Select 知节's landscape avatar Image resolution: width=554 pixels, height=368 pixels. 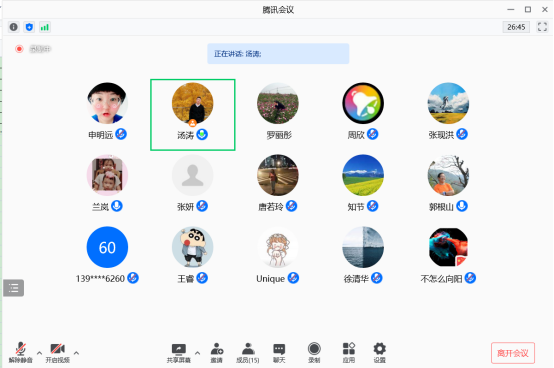pyautogui.click(x=363, y=175)
